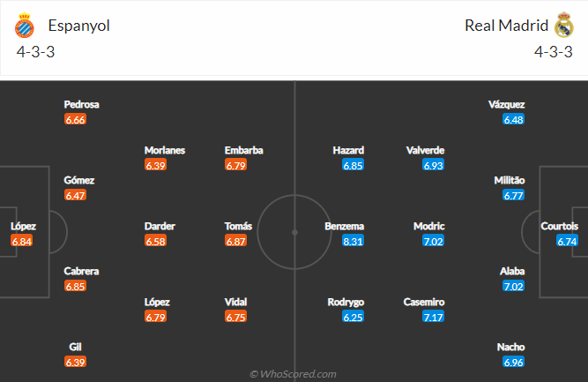Open the Real Madrid team name link
This screenshot has width=588, height=382.
[506, 26]
